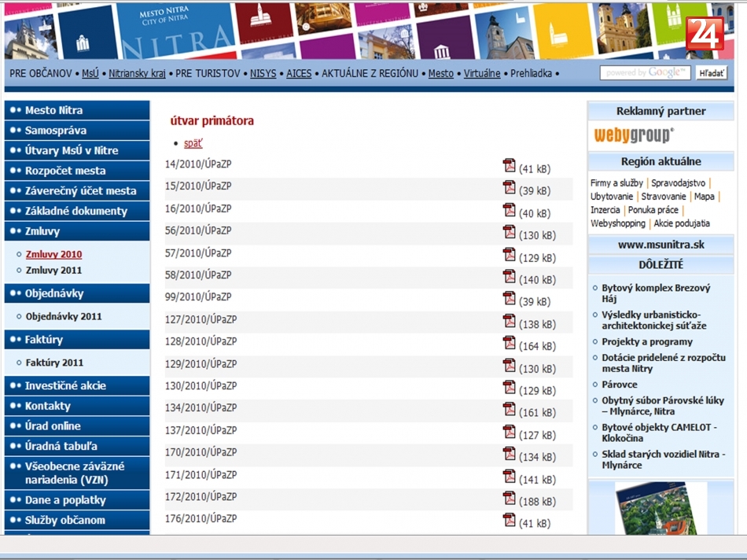Click PDF icon for 176/2010/ÚPaZP

tap(509, 520)
